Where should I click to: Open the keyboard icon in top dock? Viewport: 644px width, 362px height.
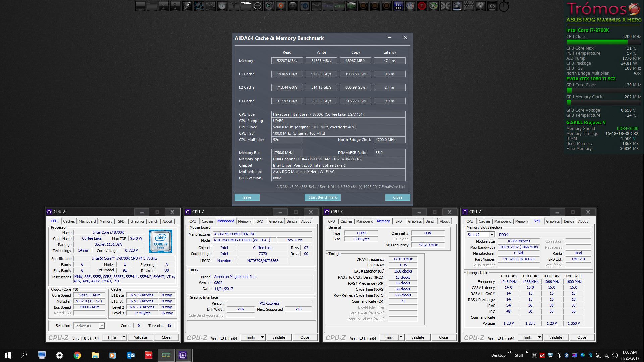click(x=469, y=6)
